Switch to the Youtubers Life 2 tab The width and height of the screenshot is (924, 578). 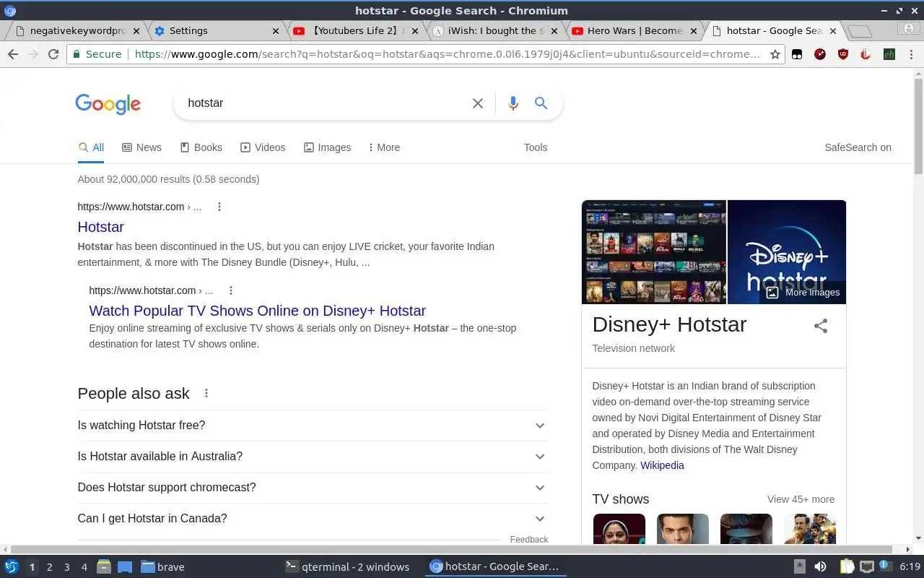click(x=354, y=31)
